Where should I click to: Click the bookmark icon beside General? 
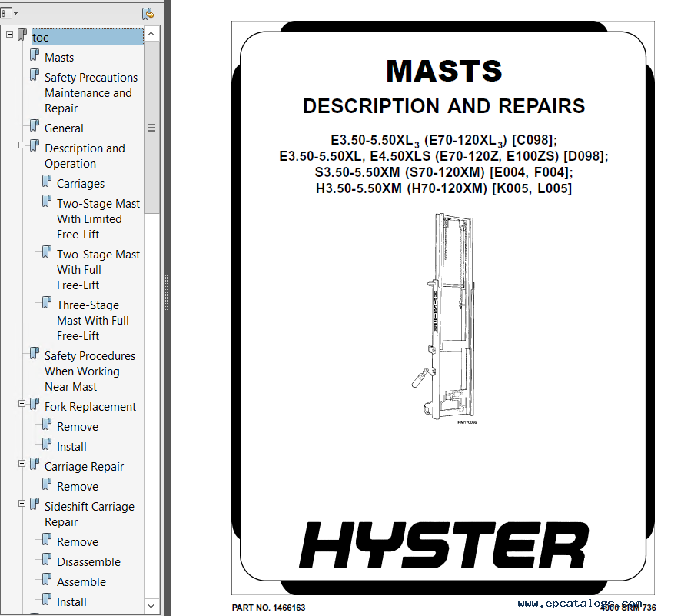pos(35,126)
